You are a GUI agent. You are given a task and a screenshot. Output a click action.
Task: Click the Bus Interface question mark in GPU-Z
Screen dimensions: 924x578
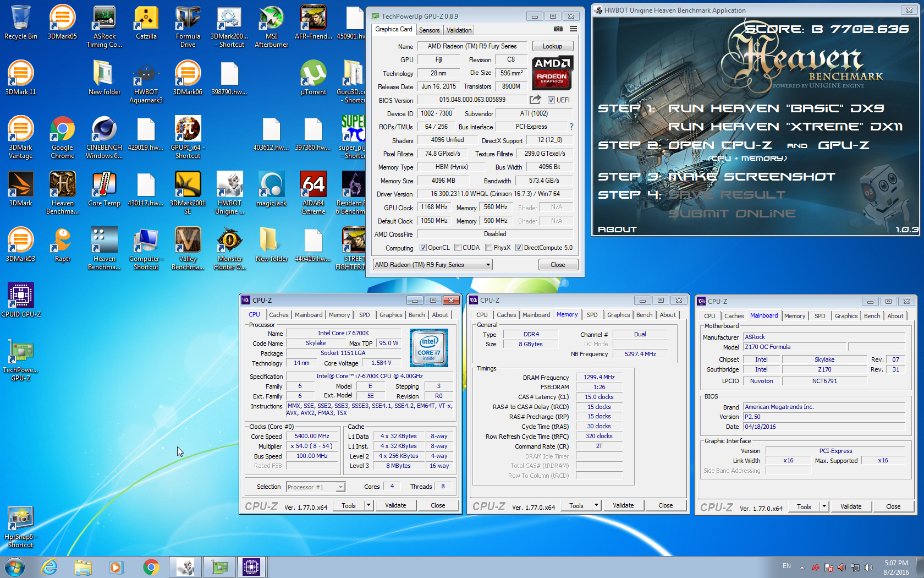click(571, 127)
